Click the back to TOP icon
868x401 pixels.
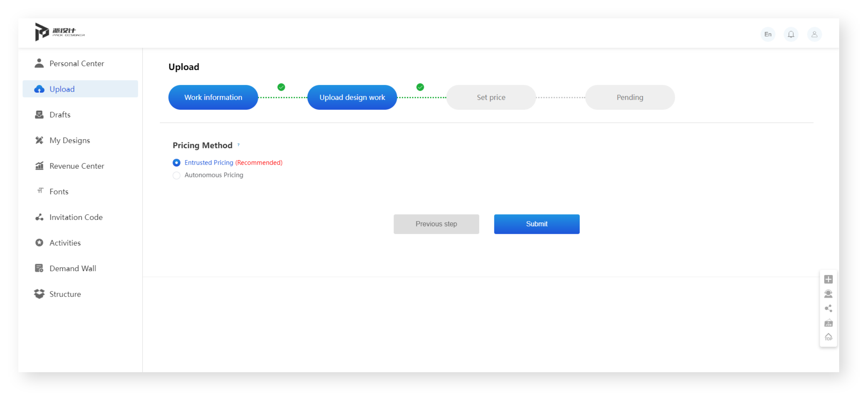point(828,337)
